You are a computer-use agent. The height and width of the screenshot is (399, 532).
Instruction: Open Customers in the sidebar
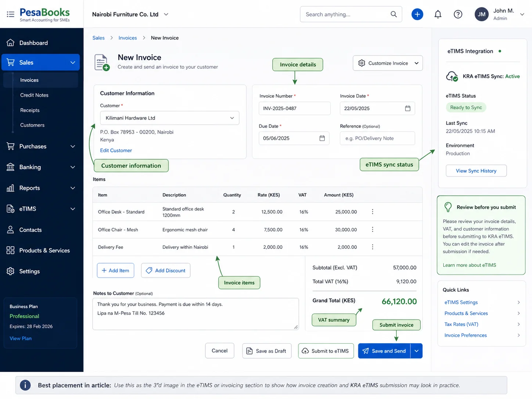(32, 125)
